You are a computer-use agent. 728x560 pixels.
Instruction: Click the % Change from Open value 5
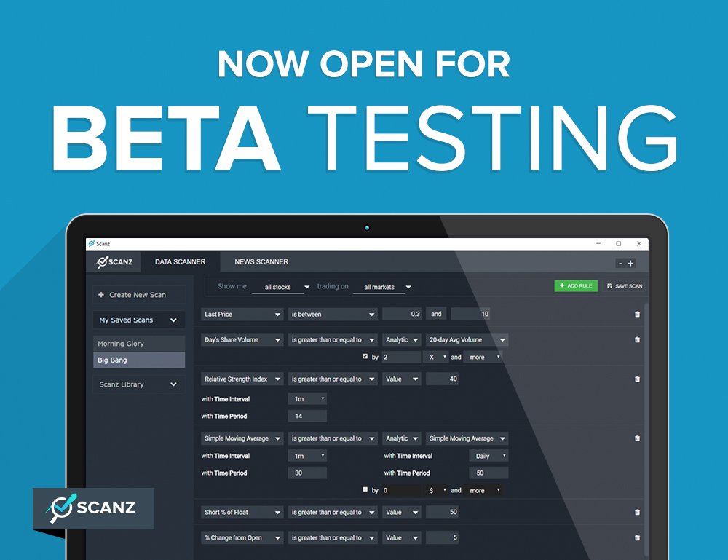[443, 537]
